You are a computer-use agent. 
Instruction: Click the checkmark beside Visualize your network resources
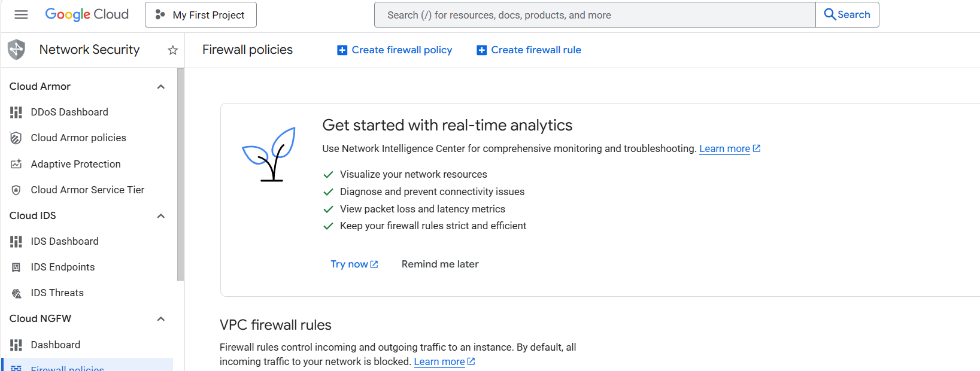pos(328,175)
